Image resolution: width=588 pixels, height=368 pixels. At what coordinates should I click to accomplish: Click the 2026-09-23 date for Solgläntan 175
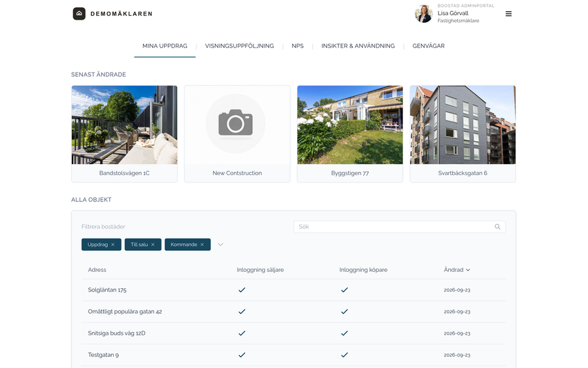457,290
